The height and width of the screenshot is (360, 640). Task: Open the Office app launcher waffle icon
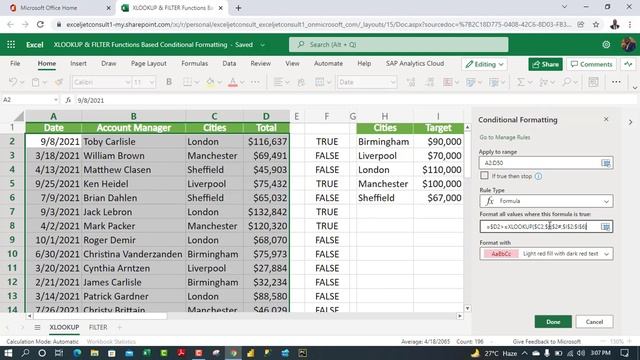pyautogui.click(x=11, y=44)
